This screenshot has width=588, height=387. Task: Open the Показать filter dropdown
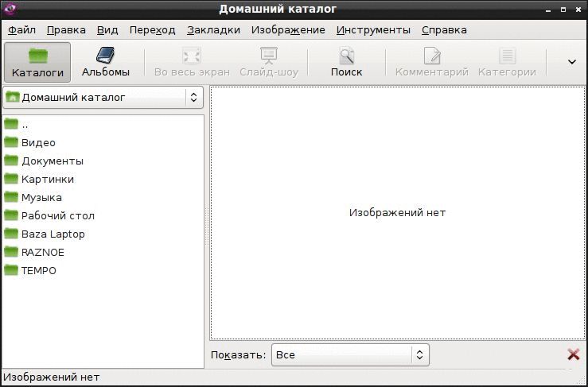tap(350, 354)
